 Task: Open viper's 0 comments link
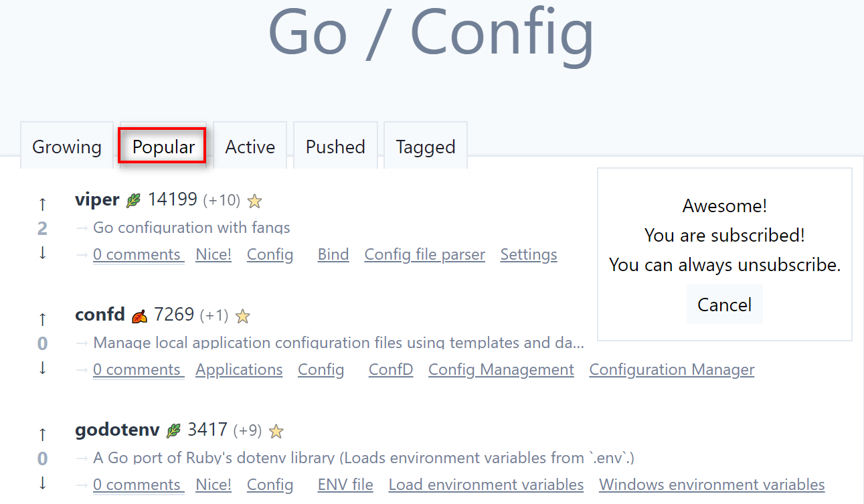pos(138,254)
